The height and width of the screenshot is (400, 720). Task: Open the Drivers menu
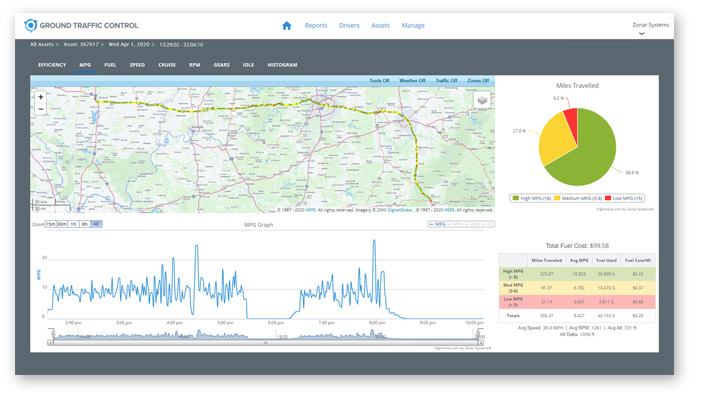pos(349,25)
